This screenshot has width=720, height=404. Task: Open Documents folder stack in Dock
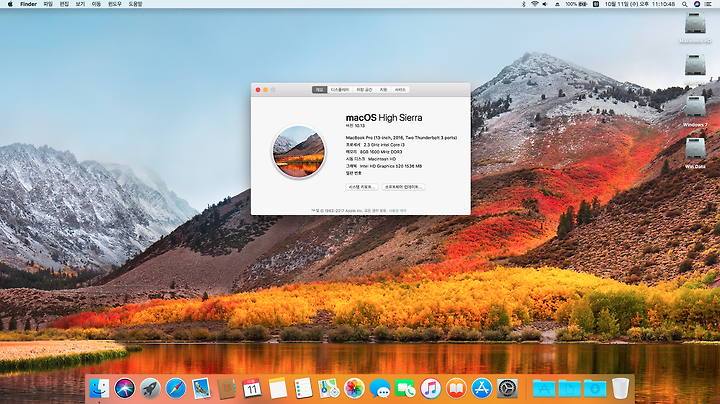tap(569, 388)
